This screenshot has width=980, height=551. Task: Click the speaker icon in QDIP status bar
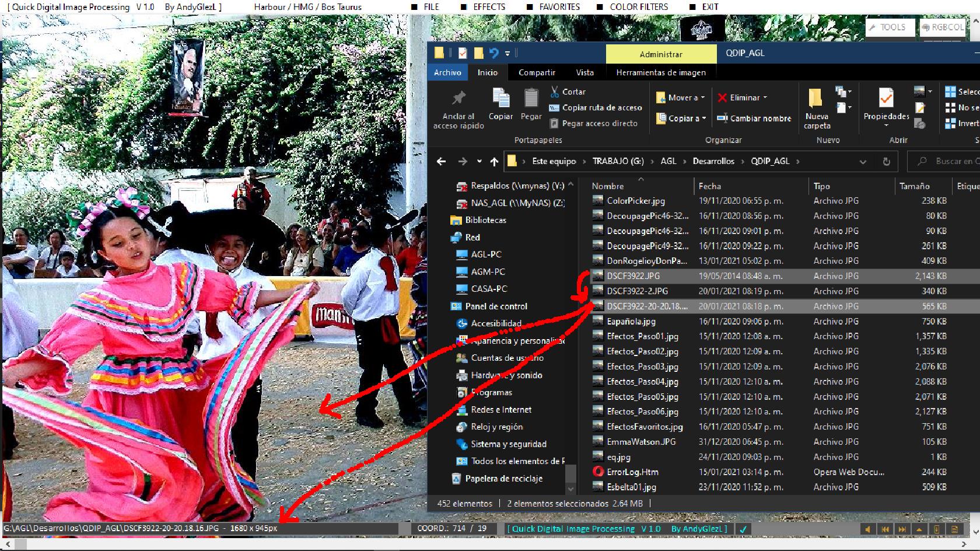(868, 529)
